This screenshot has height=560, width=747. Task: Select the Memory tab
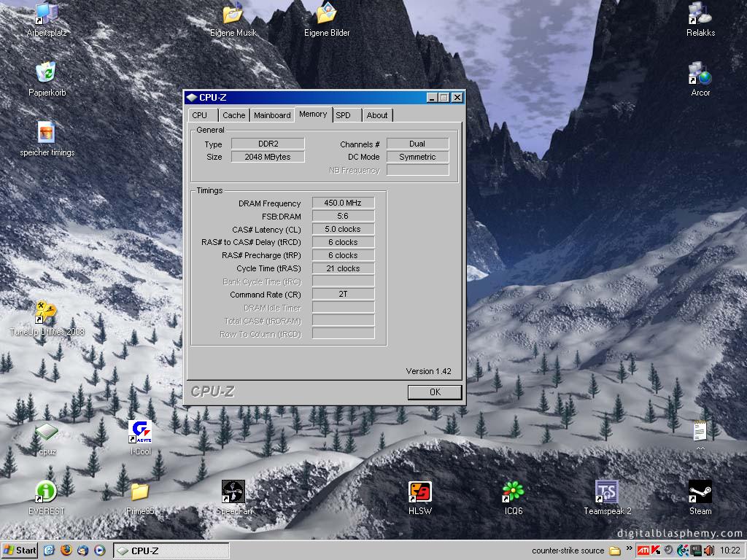click(x=313, y=114)
